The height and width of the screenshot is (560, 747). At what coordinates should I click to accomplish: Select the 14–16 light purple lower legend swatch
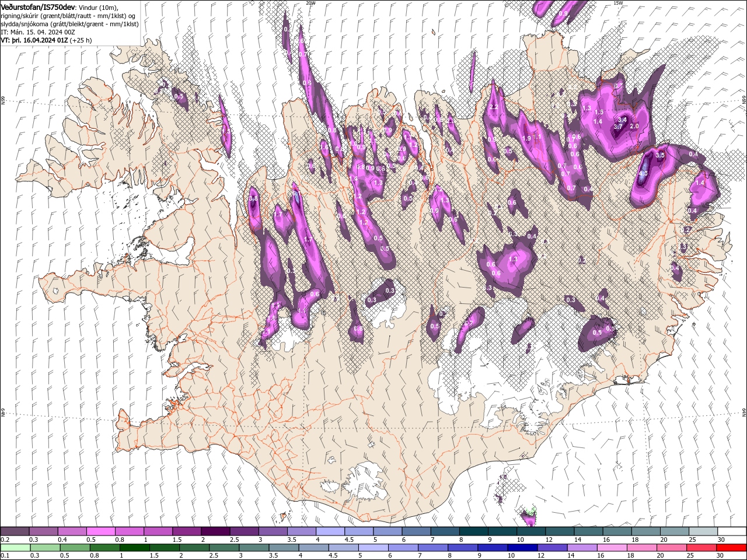581,548
